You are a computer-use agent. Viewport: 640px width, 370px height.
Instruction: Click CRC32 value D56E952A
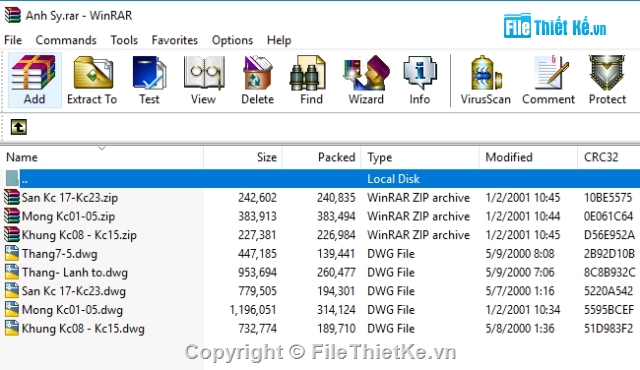[x=609, y=235]
